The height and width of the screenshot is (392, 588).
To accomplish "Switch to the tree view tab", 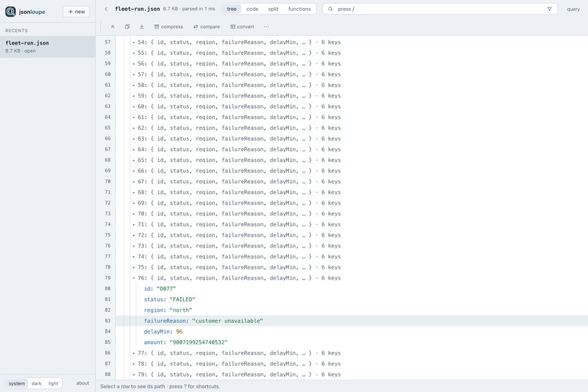I will click(232, 9).
